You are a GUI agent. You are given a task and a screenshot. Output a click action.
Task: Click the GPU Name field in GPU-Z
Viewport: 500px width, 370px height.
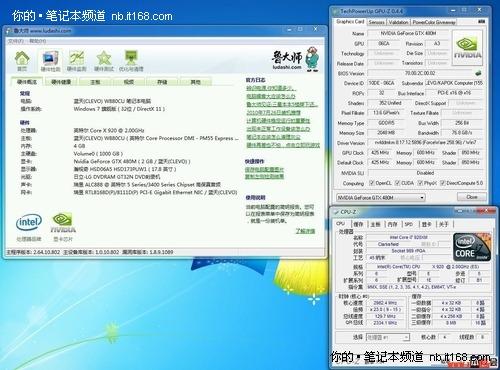pyautogui.click(x=409, y=33)
